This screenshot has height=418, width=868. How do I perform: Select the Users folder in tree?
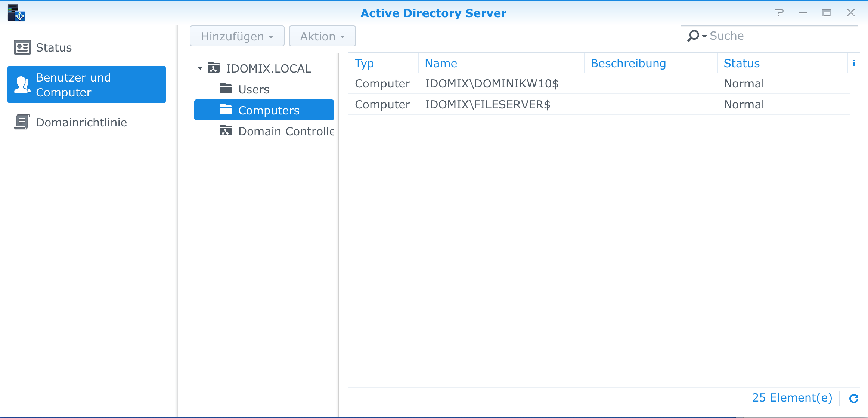pyautogui.click(x=264, y=89)
